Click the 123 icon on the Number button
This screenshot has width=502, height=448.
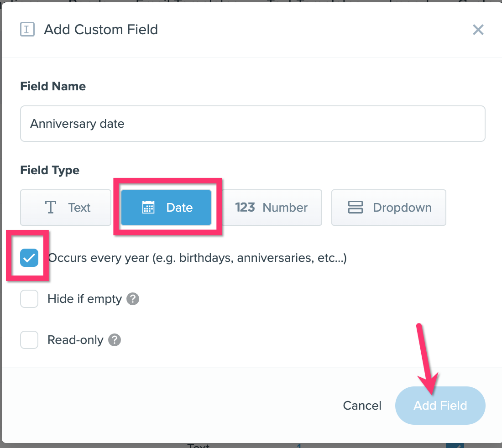[x=245, y=208]
